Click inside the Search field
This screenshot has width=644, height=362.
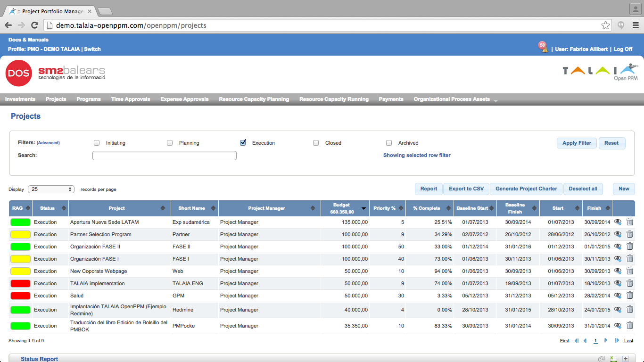164,155
